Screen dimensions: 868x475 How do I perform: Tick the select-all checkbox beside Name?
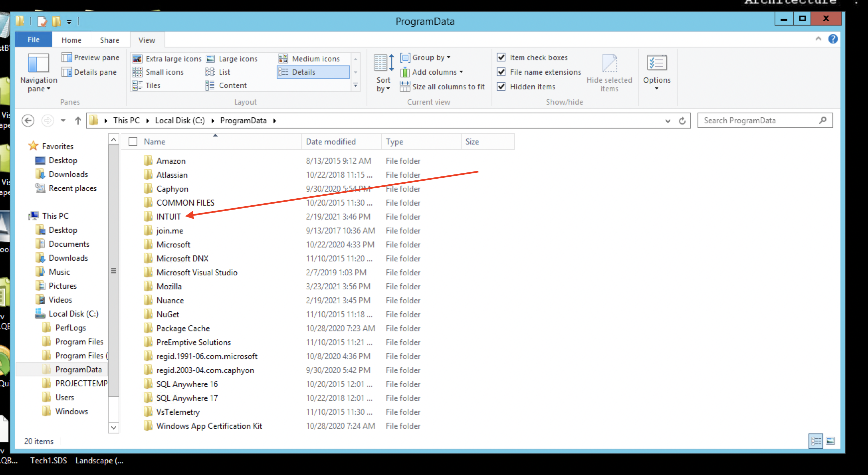point(133,142)
